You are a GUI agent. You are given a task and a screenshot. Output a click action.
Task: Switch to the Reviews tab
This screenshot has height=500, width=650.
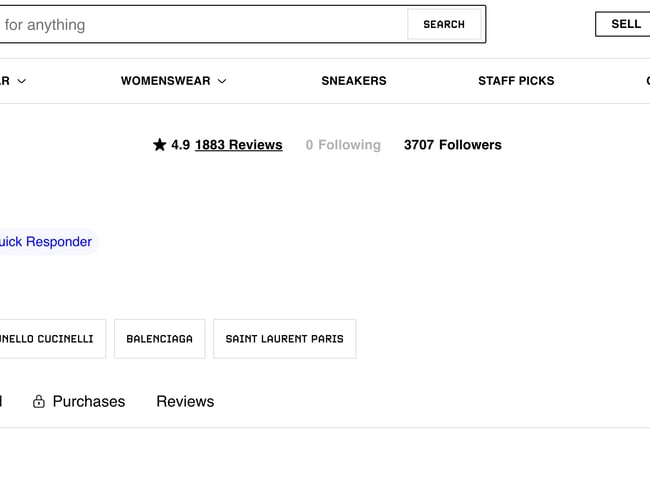pos(185,402)
